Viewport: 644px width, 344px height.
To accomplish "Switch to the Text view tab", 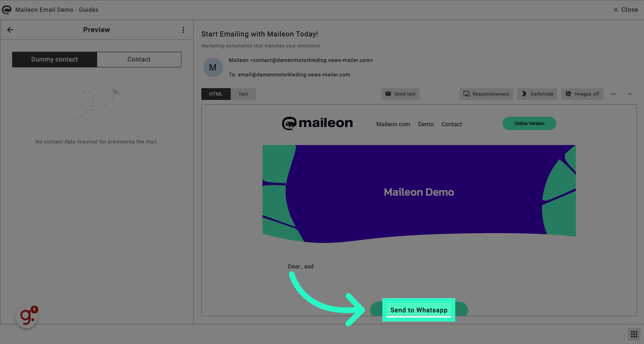I will tap(243, 94).
